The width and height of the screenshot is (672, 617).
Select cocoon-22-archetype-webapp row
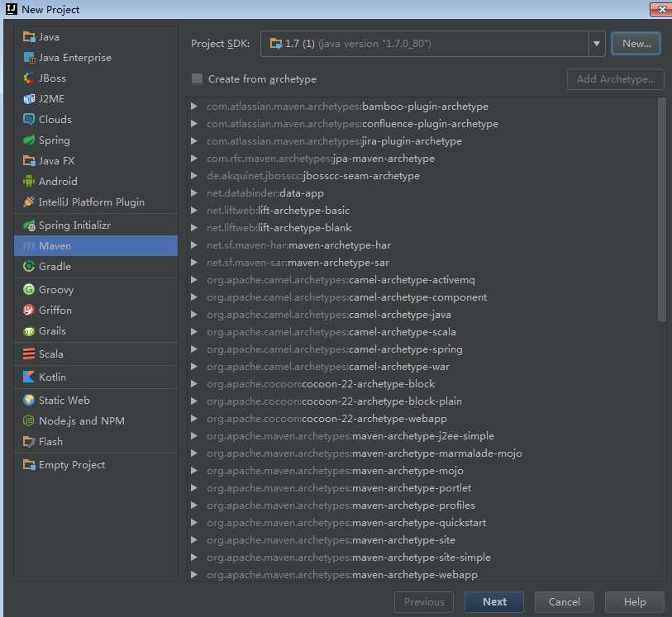(x=423, y=418)
